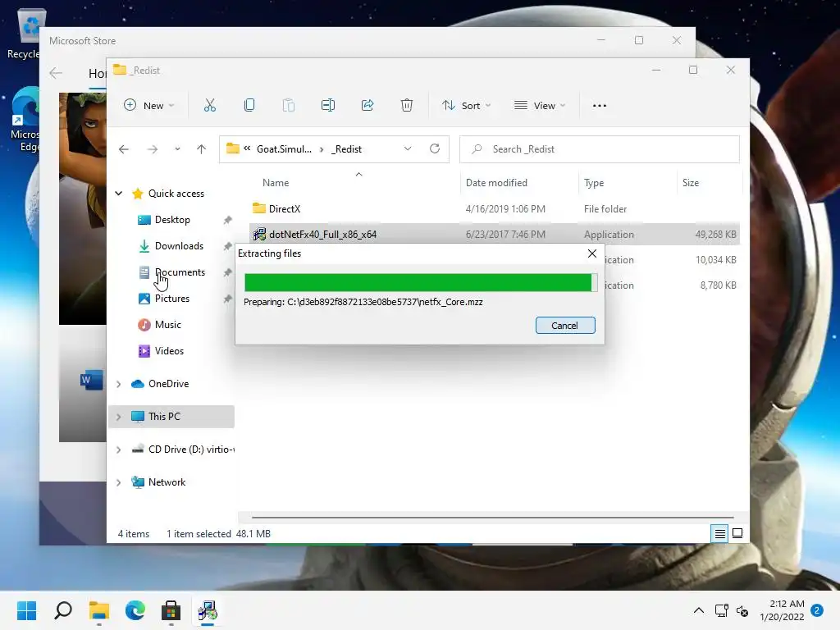Open Documents in navigation pane
Image resolution: width=840 pixels, height=630 pixels.
(180, 272)
